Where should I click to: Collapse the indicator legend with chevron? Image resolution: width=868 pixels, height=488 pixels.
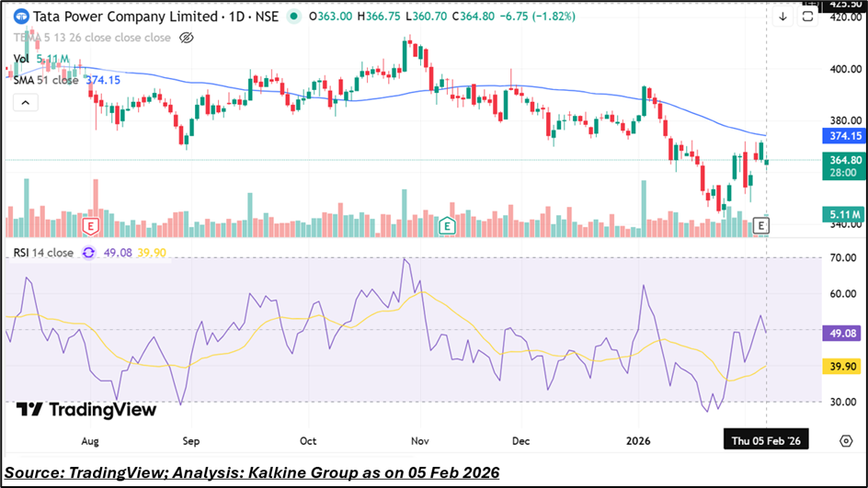25,102
